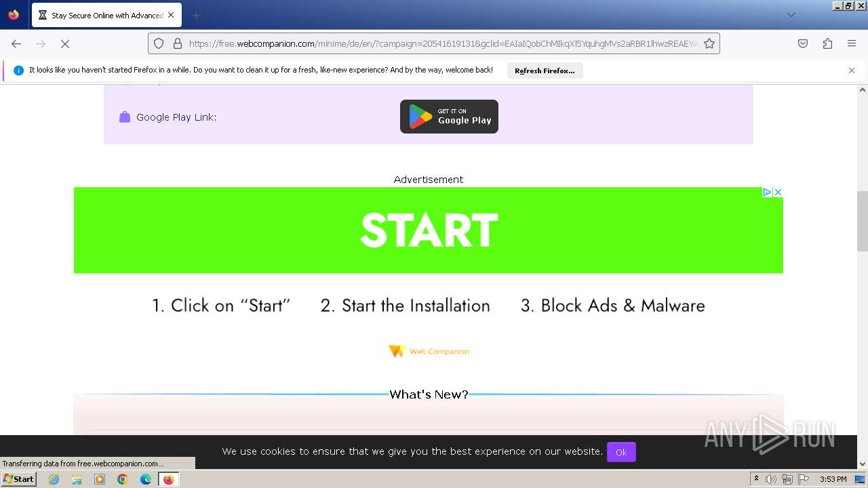Open Firefox extensions menu
The height and width of the screenshot is (488, 868).
(827, 43)
